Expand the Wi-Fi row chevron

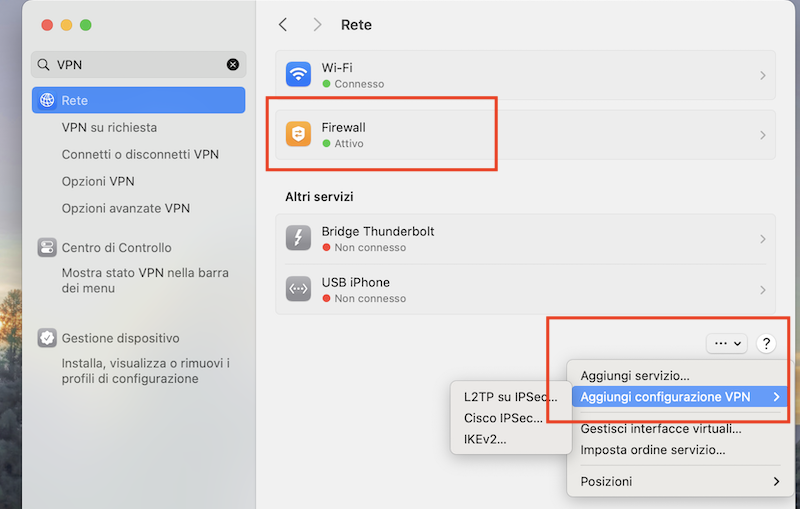click(x=763, y=76)
